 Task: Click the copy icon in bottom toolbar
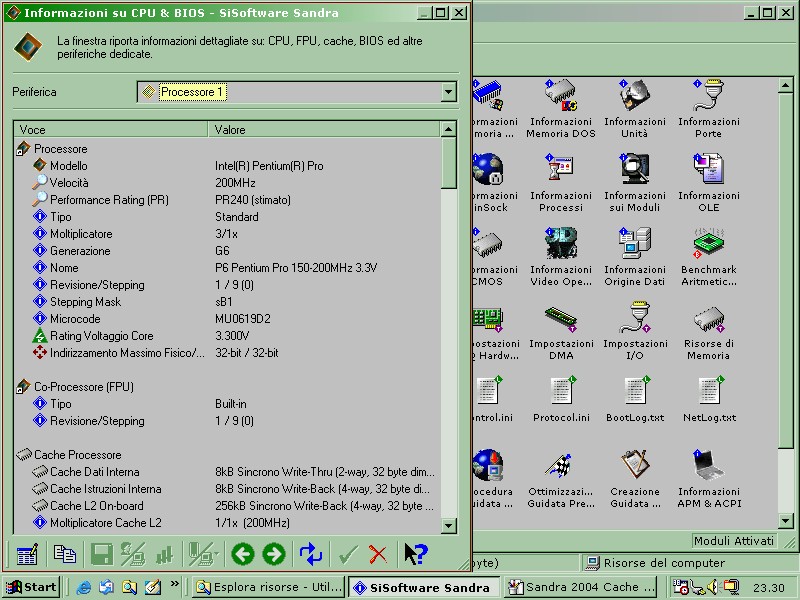65,554
